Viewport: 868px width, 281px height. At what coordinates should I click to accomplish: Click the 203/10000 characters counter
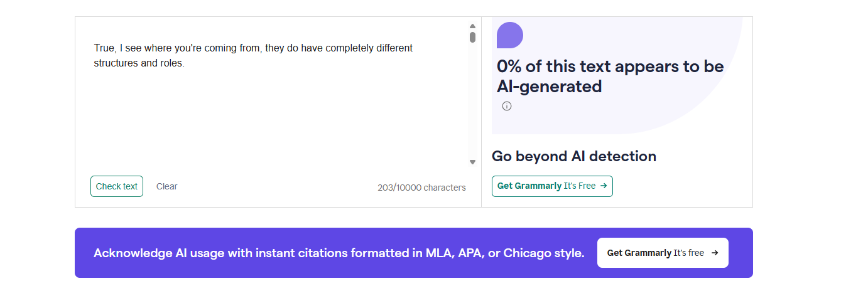tap(421, 188)
